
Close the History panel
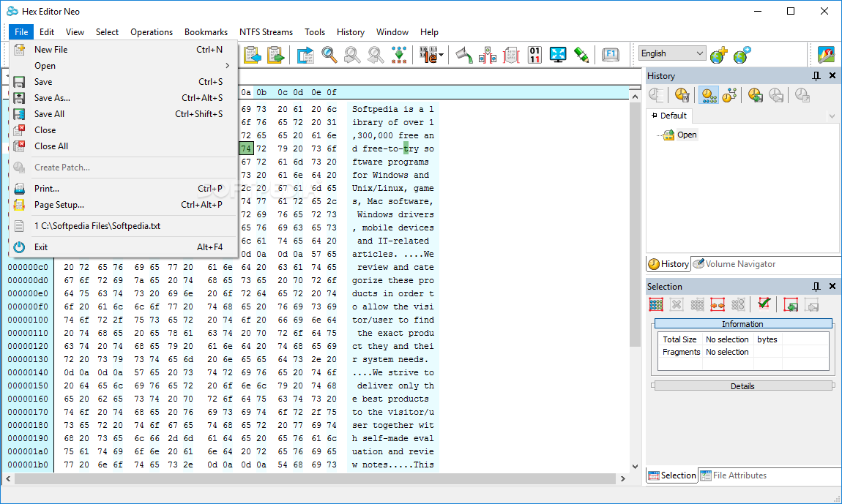tap(832, 75)
